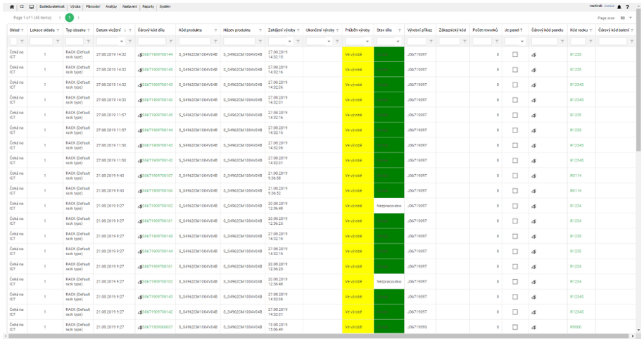This screenshot has width=644, height=339.
Task: Toggle the Je panel checkbox in third row
Action: [x=514, y=85]
